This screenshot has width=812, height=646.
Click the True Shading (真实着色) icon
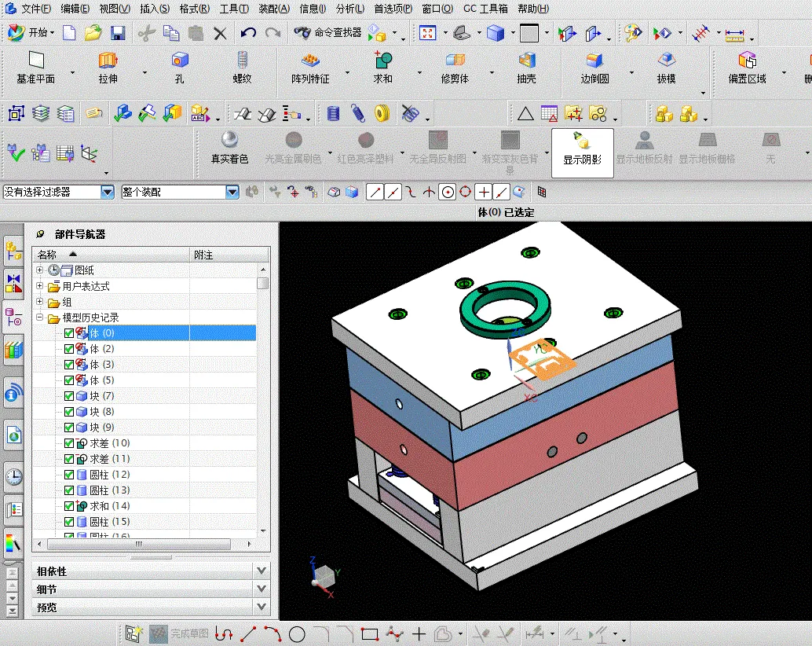point(229,148)
